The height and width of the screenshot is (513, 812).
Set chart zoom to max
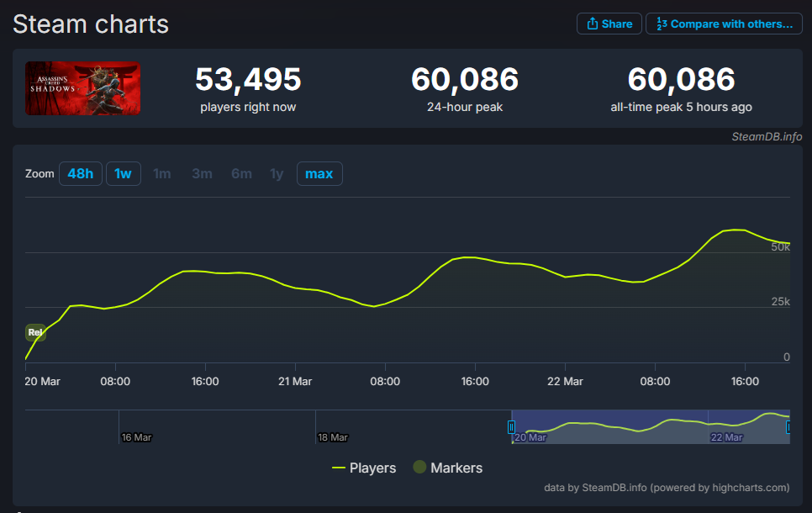tap(319, 173)
